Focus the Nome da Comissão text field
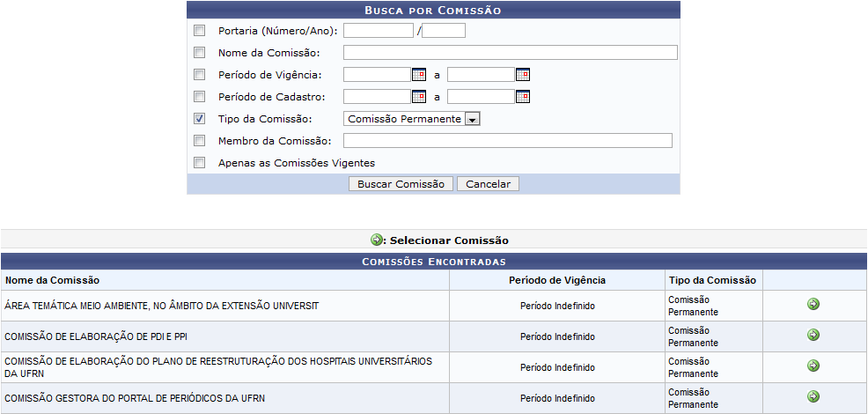This screenshot has height=414, width=868. pos(511,53)
